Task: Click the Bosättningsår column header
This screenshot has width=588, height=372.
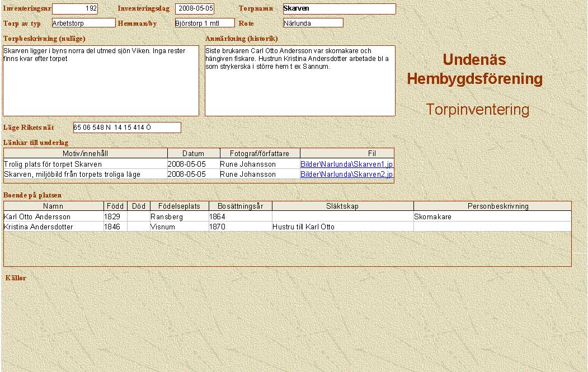Action: [240, 206]
